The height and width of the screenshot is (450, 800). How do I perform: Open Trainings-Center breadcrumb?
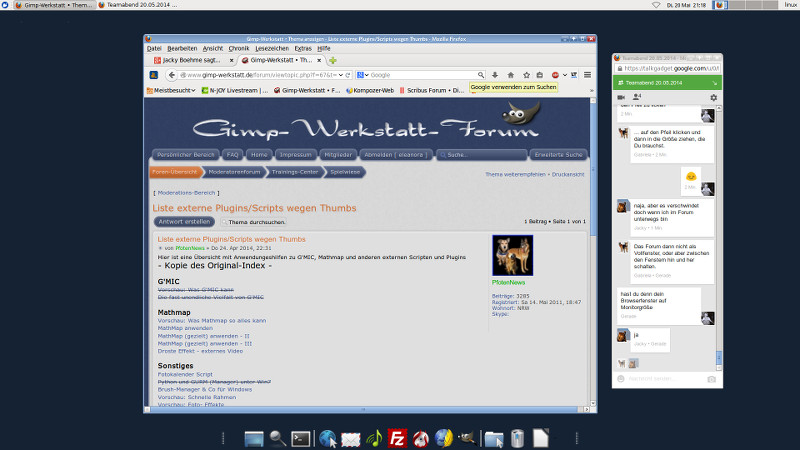point(295,172)
